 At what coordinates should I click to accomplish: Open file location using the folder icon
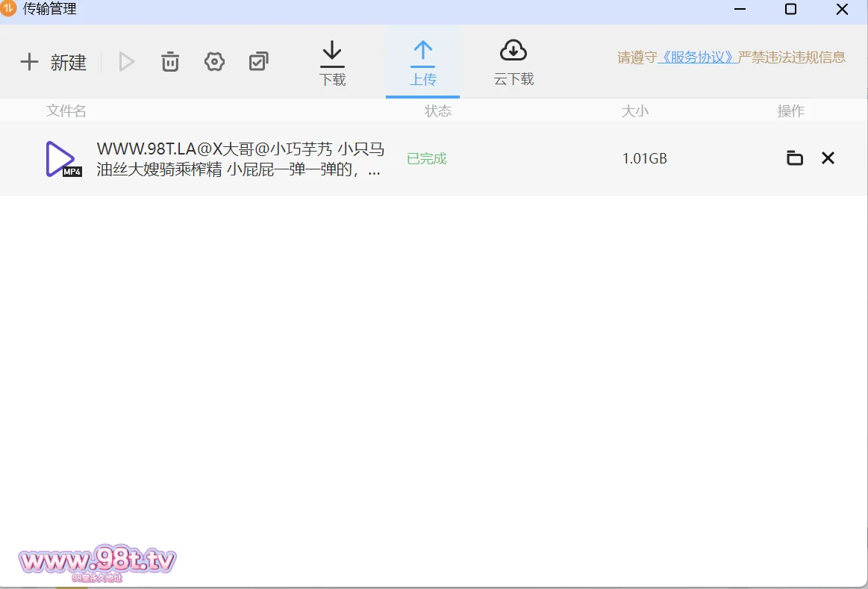(x=795, y=158)
